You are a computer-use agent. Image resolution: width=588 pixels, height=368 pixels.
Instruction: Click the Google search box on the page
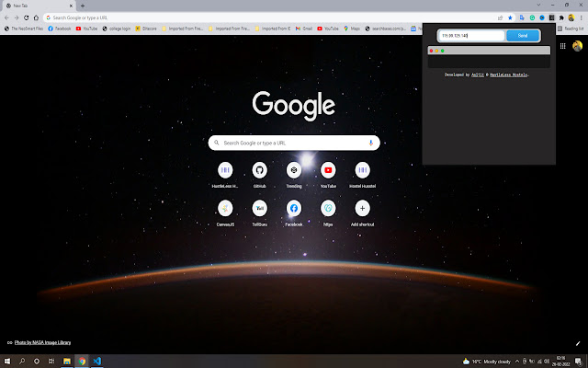[292, 143]
